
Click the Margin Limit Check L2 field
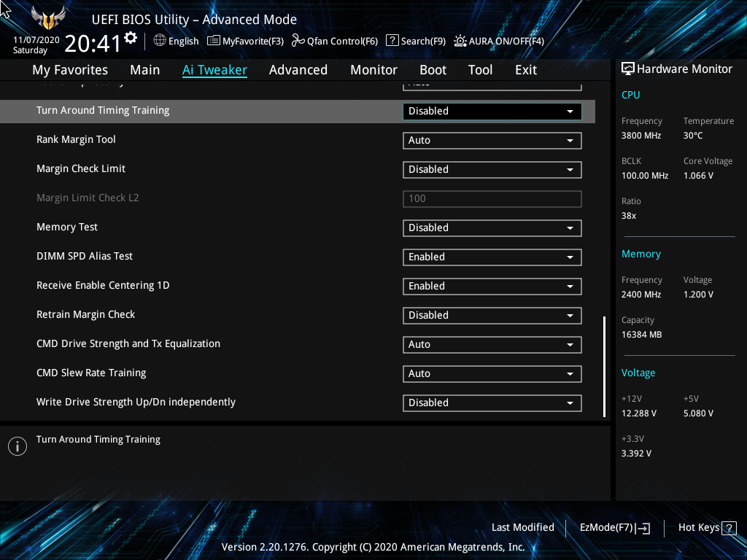click(x=492, y=198)
